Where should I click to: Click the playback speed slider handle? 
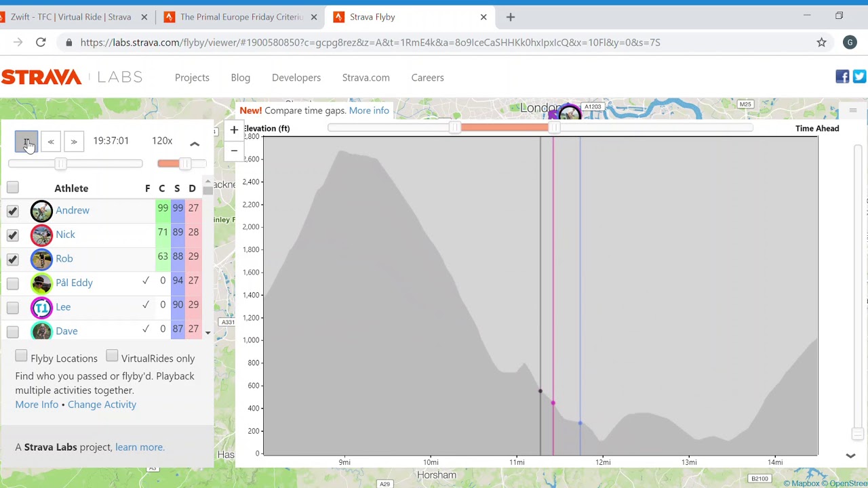184,163
